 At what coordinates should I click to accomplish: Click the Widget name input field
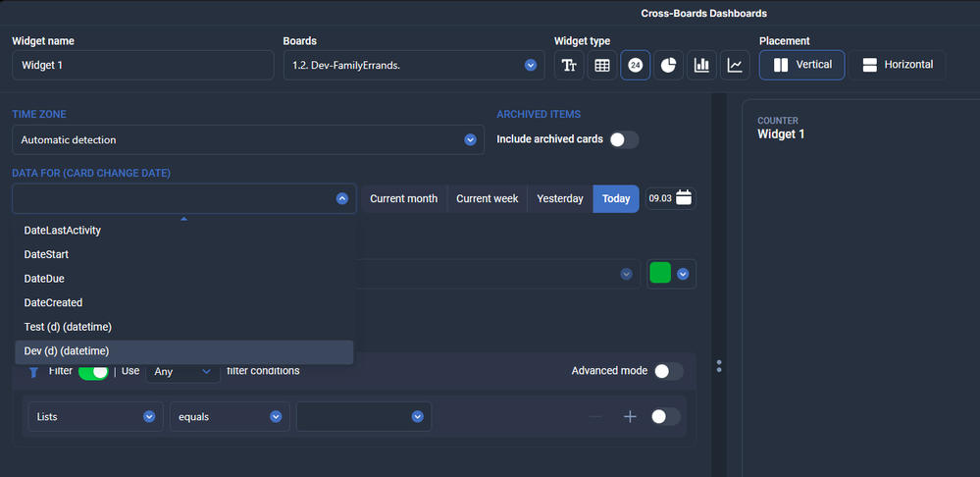pyautogui.click(x=142, y=65)
